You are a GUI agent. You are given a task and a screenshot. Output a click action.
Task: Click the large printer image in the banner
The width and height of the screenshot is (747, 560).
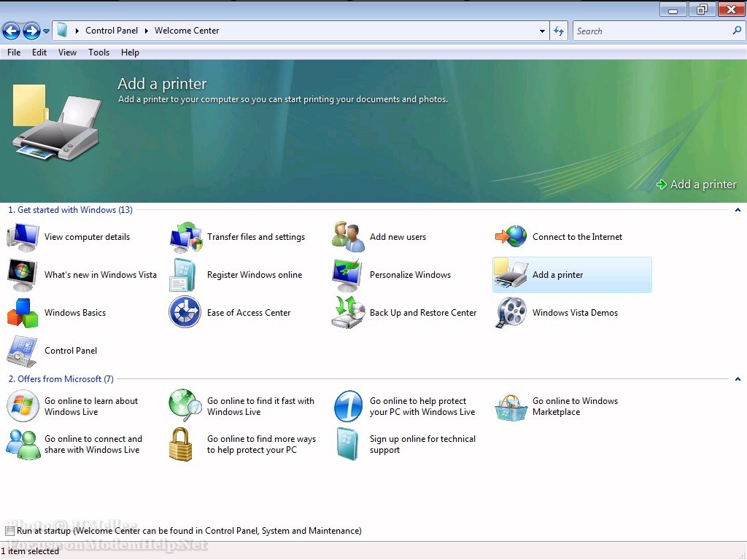coord(56,122)
